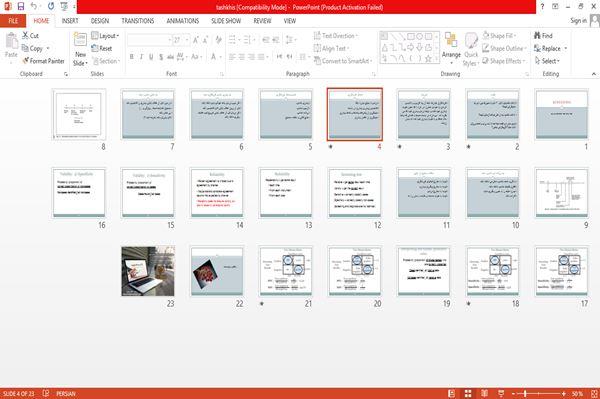The image size is (600, 399).
Task: Switch to the INSERT tab
Action: [70, 21]
